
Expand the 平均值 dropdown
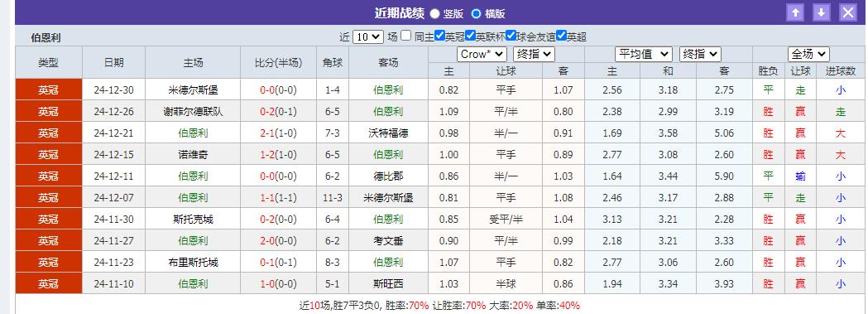pyautogui.click(x=643, y=54)
